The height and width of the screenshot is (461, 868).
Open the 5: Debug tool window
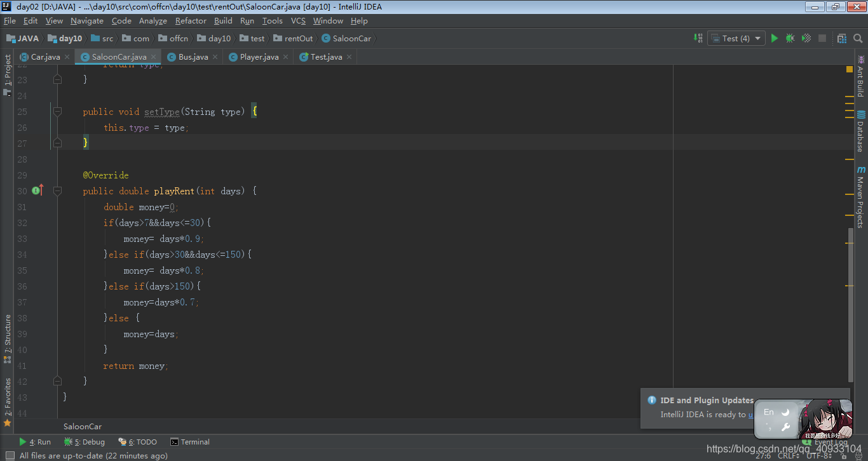[x=85, y=442]
